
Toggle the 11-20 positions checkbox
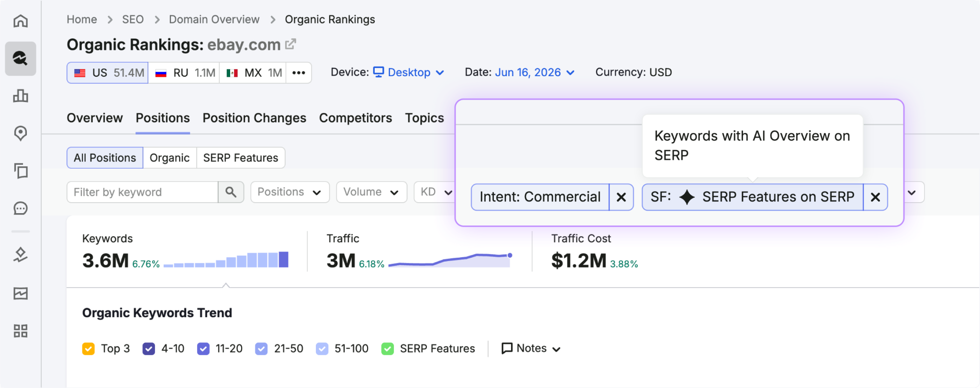pyautogui.click(x=203, y=349)
